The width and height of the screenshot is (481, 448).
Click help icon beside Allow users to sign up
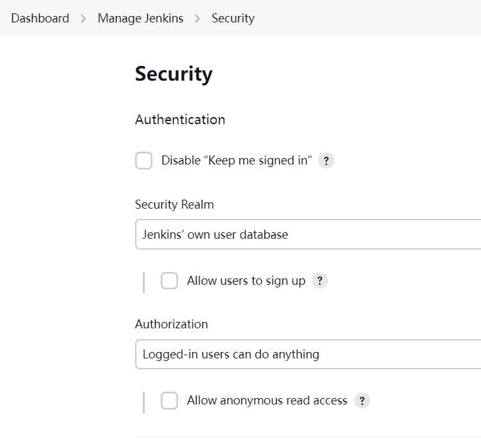(x=320, y=281)
